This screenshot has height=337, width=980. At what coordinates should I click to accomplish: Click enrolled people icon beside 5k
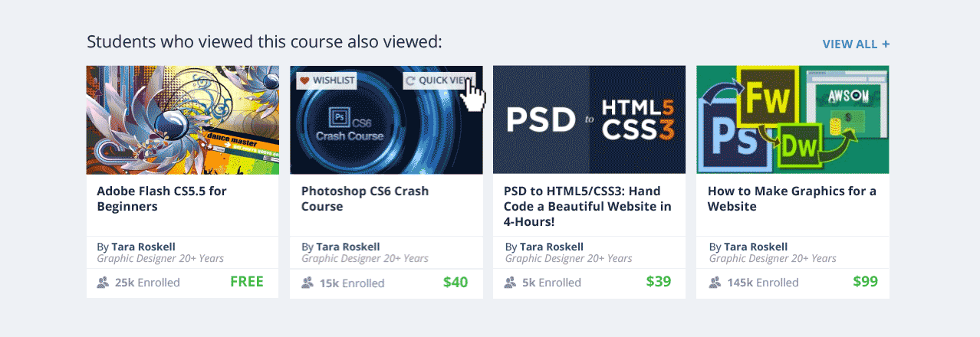click(511, 283)
